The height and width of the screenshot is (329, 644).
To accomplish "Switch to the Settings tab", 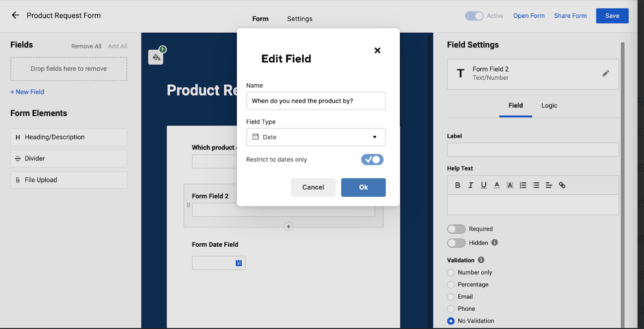I will pyautogui.click(x=299, y=19).
